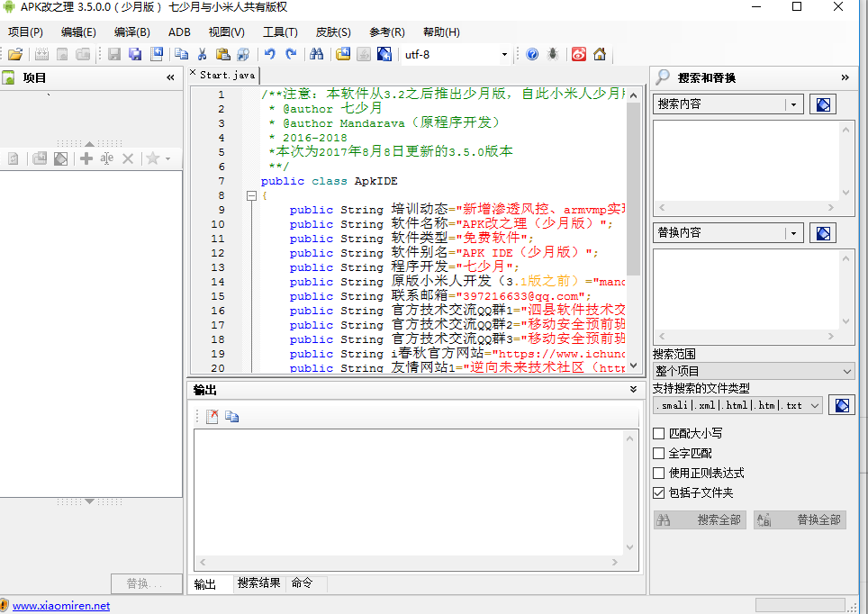
Task: Click the 搜索全部 button
Action: pos(699,519)
